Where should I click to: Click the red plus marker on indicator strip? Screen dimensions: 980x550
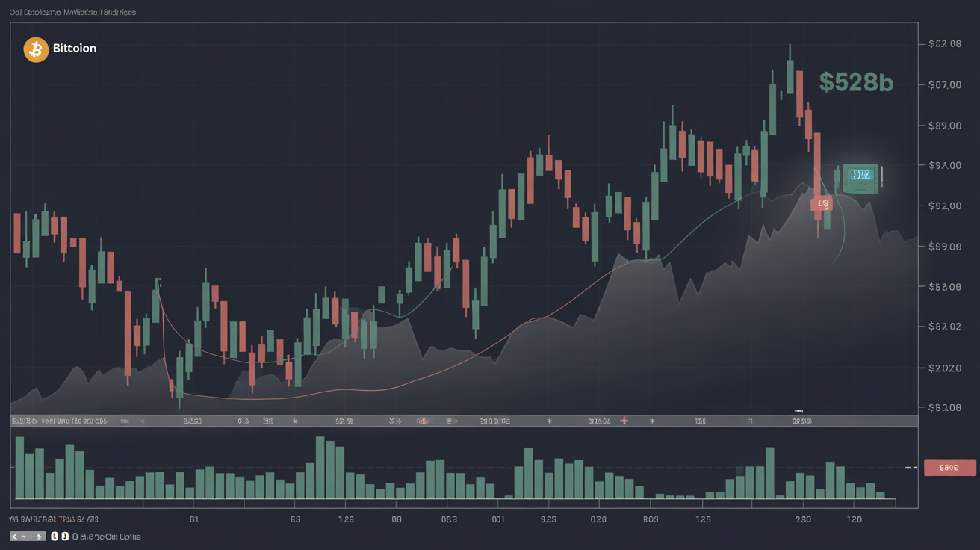coord(624,421)
